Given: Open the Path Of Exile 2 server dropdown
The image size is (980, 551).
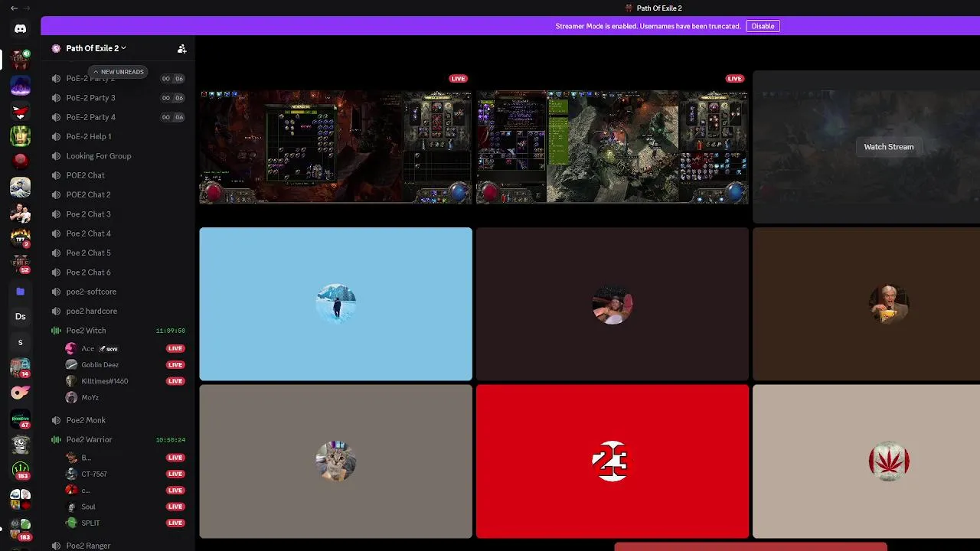Looking at the screenshot, I should [x=96, y=48].
